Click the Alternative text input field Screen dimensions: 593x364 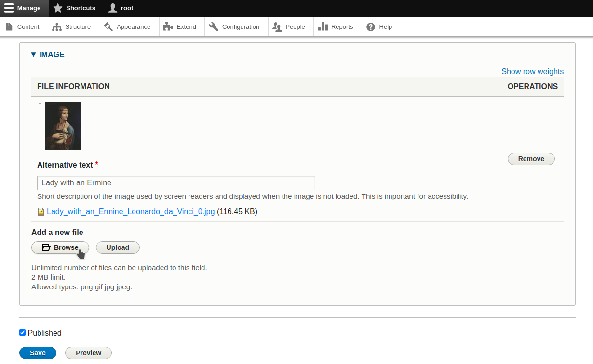[176, 183]
